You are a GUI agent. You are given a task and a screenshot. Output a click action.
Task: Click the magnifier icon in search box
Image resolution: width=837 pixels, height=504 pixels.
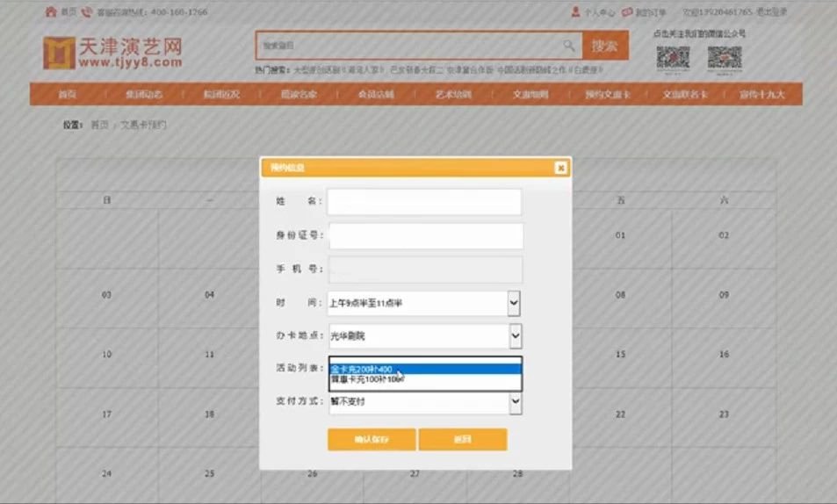tap(568, 46)
